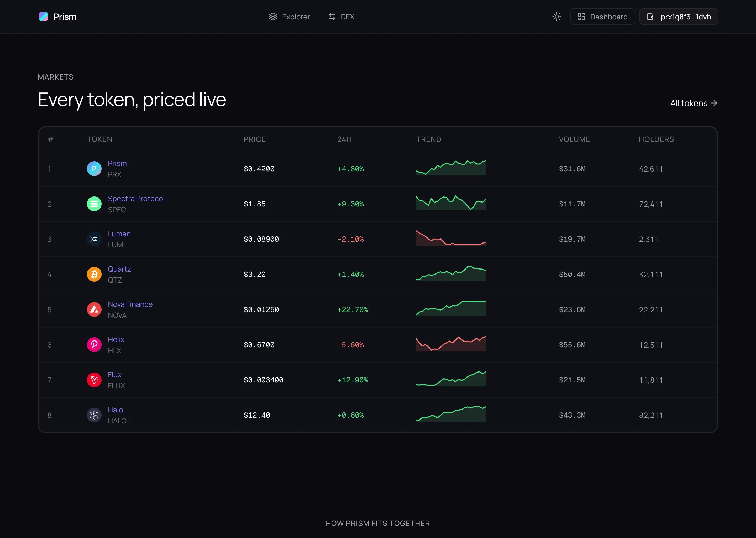The image size is (756, 538).
Task: Open the Helix token link
Action: click(116, 339)
